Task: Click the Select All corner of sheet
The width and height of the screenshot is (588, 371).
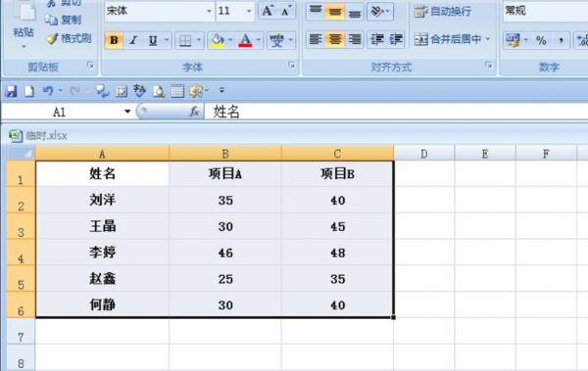Action: coord(21,154)
